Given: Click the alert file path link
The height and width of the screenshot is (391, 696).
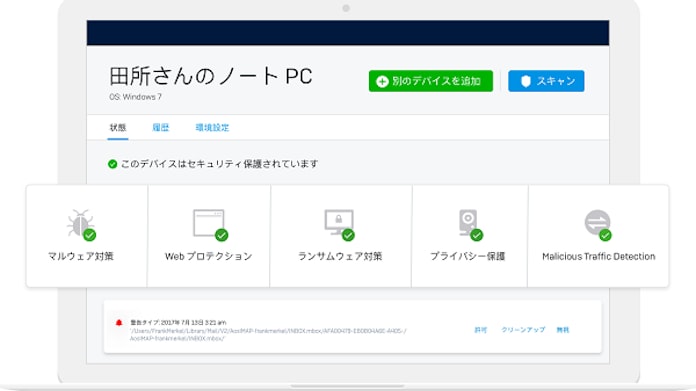Looking at the screenshot, I should [268, 335].
